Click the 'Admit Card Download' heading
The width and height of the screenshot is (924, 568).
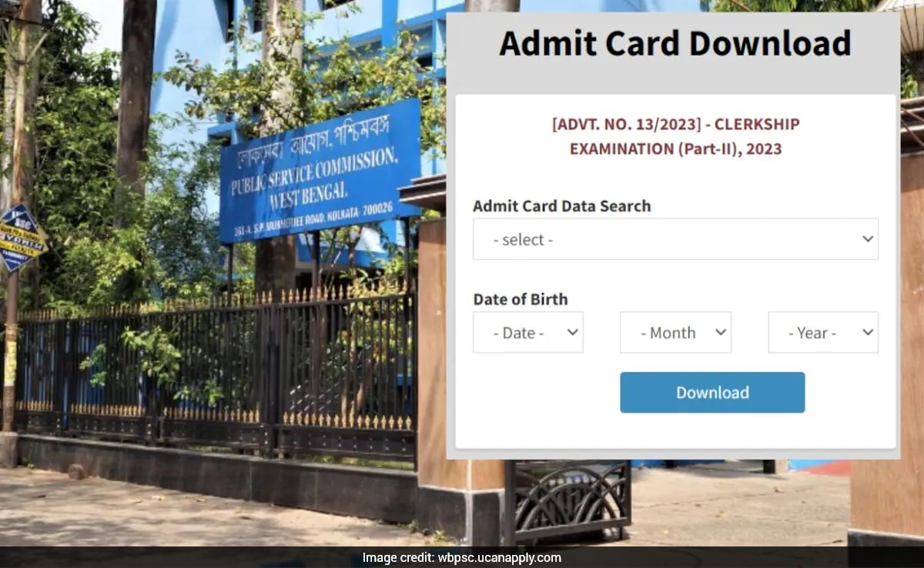[675, 44]
